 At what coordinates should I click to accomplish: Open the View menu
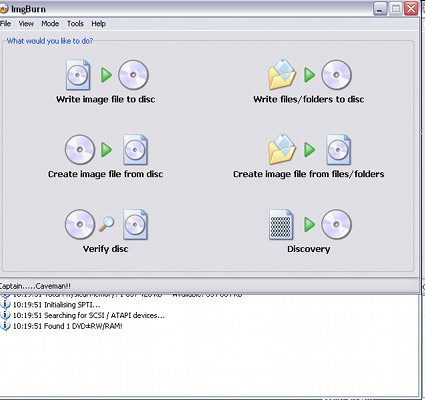[26, 24]
